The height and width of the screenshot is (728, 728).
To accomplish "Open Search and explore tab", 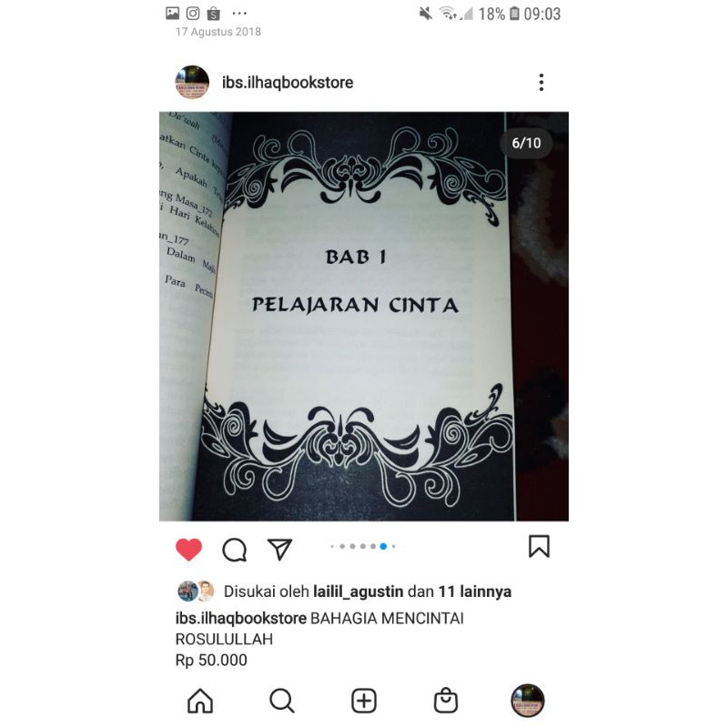I will click(x=282, y=701).
